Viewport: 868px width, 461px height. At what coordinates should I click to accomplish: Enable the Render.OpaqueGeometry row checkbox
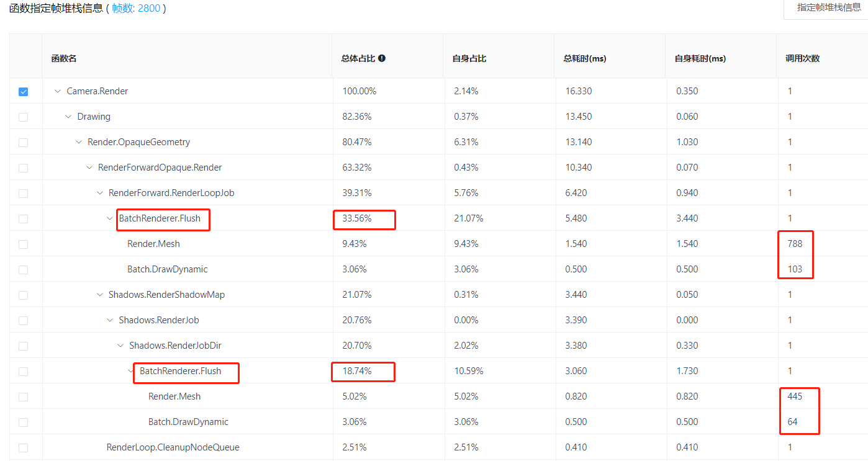click(24, 143)
